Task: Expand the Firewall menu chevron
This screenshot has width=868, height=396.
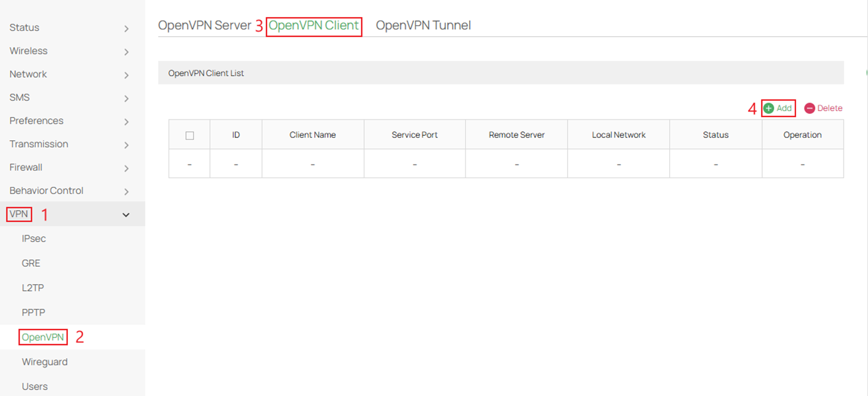Action: 127,168
